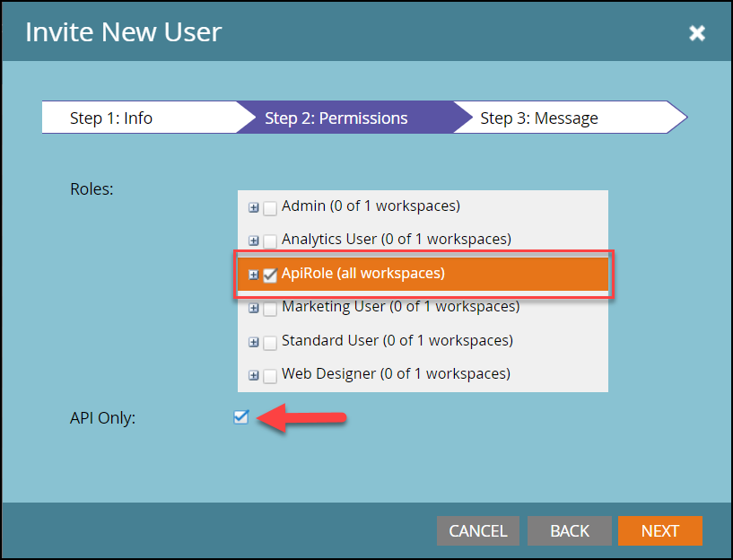Expand the Standard User role node
This screenshot has width=733, height=560.
tap(254, 342)
